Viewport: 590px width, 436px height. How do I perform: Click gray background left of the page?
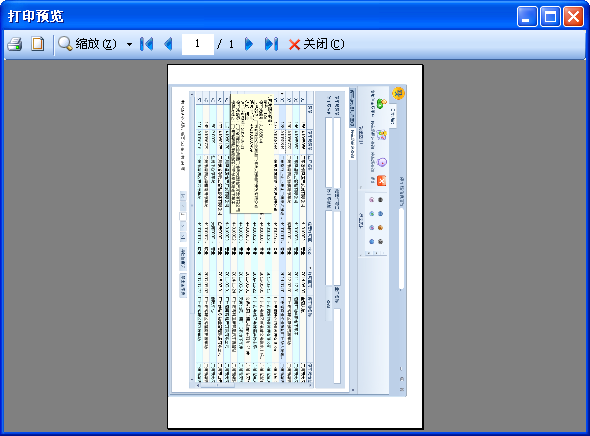tap(85, 246)
